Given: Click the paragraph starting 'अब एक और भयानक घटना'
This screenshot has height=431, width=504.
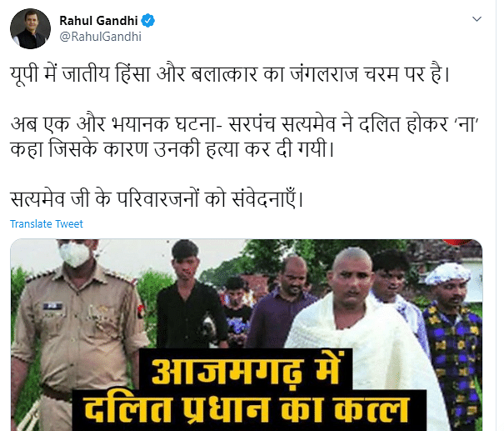Looking at the screenshot, I should pos(245,137).
